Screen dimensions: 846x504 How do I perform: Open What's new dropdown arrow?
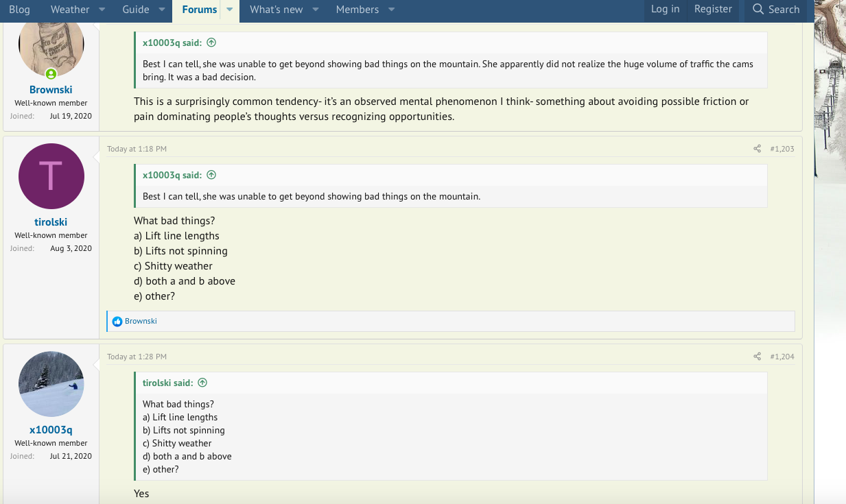tap(316, 10)
